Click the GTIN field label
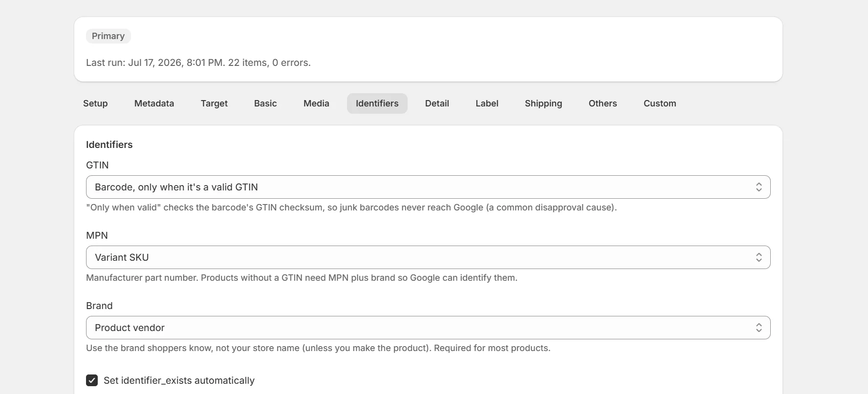 tap(97, 165)
